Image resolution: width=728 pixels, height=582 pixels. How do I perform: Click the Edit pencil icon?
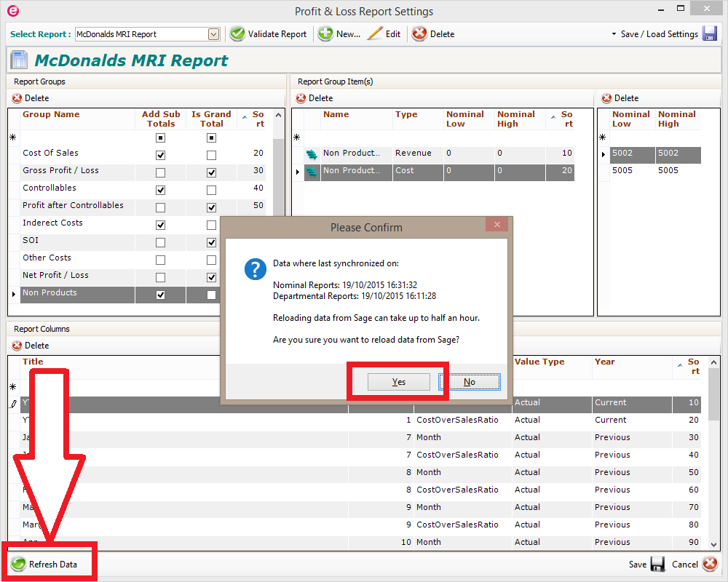click(x=375, y=34)
